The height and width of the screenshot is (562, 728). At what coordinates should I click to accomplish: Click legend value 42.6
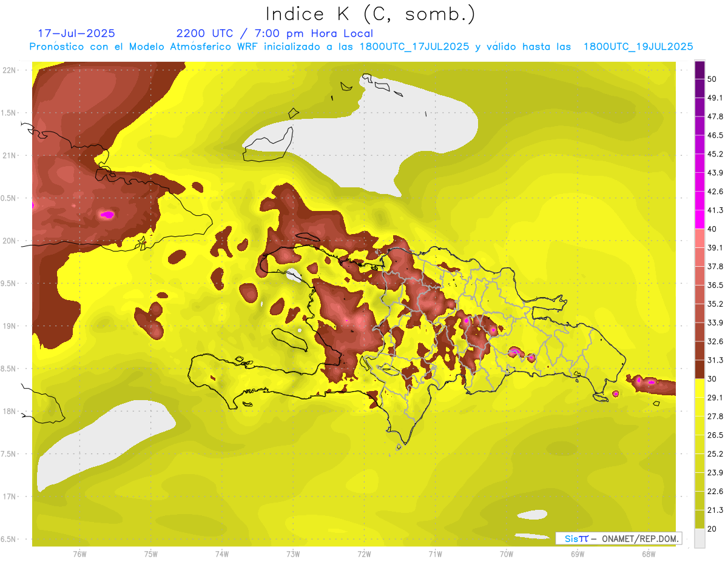coord(715,192)
